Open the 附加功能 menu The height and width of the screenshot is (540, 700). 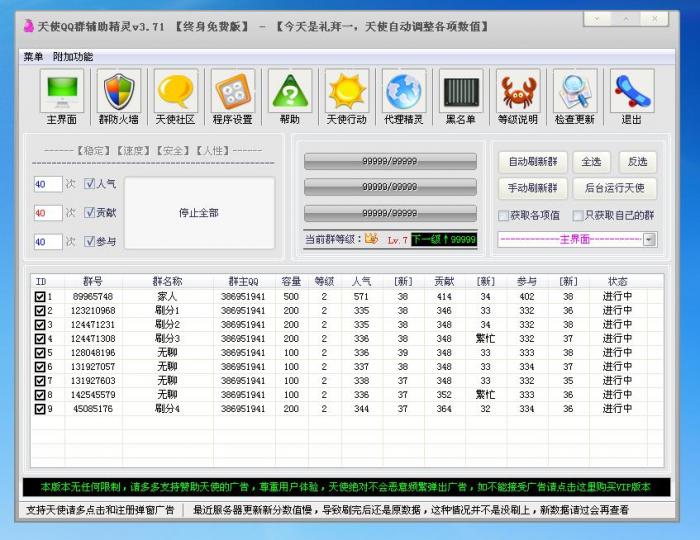[73, 57]
